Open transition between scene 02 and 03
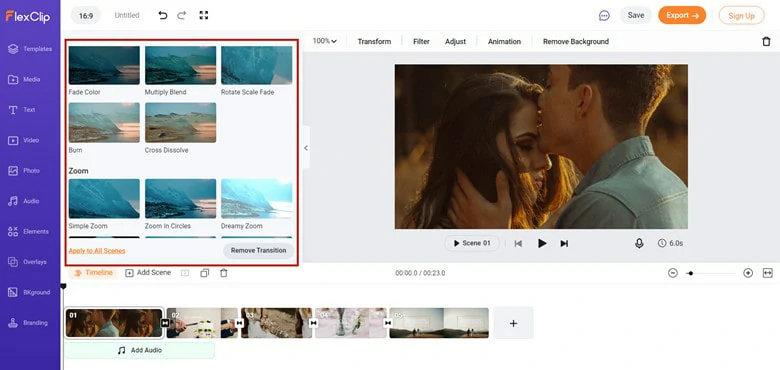This screenshot has height=370, width=780. click(239, 323)
